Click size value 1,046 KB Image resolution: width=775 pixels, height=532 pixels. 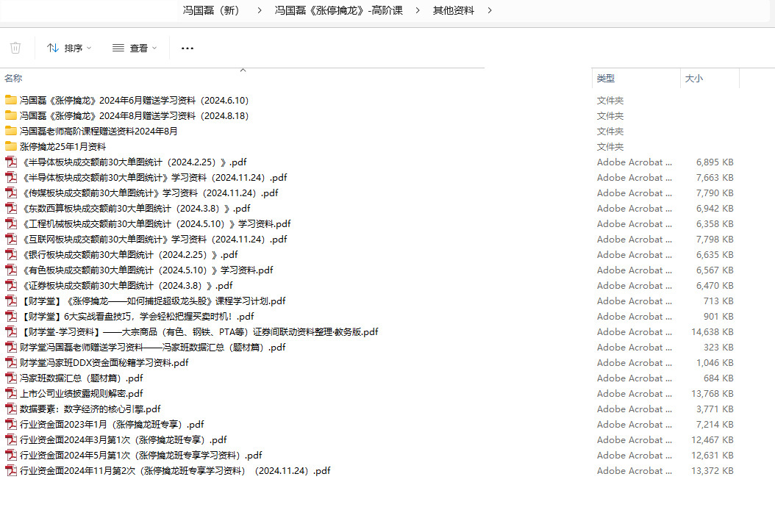(x=715, y=362)
